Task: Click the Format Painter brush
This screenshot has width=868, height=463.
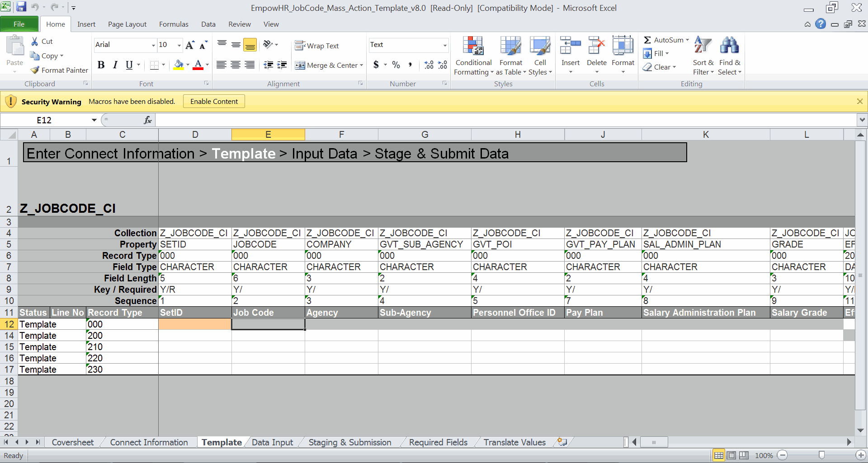Action: click(35, 70)
